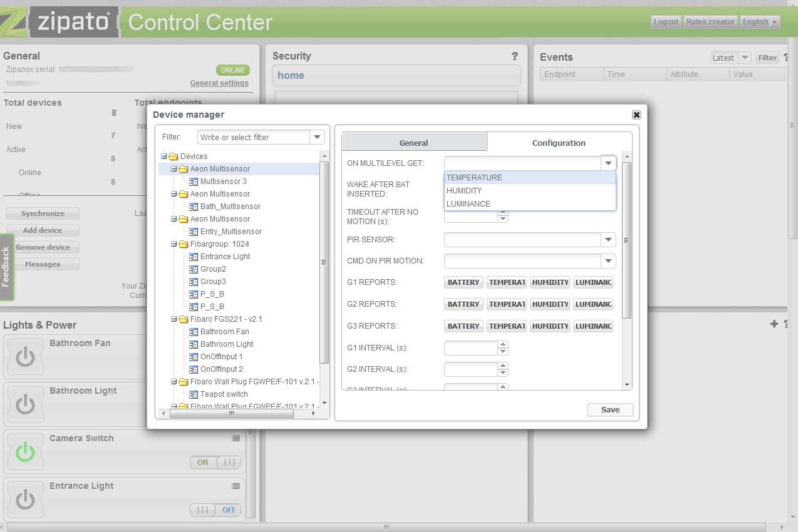
Task: Open the Camera Switch list menu icon
Action: 236,439
